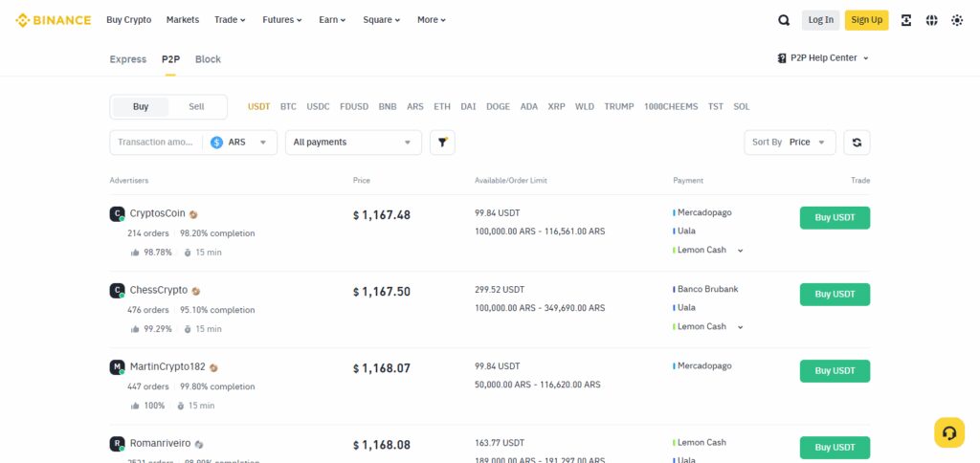
Task: Open the All payments dropdown
Action: (354, 143)
